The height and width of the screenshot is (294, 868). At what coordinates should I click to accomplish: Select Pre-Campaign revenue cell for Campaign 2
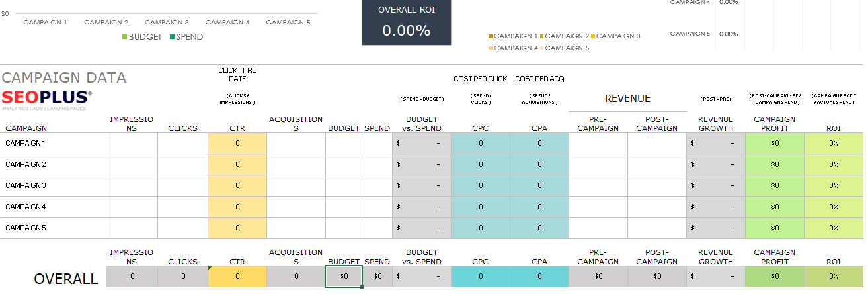click(x=598, y=164)
